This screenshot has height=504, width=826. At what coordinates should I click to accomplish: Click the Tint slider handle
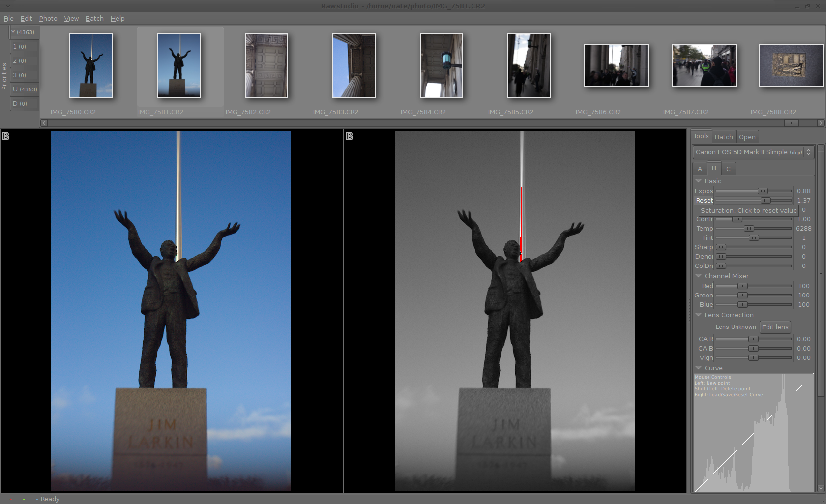click(x=754, y=237)
